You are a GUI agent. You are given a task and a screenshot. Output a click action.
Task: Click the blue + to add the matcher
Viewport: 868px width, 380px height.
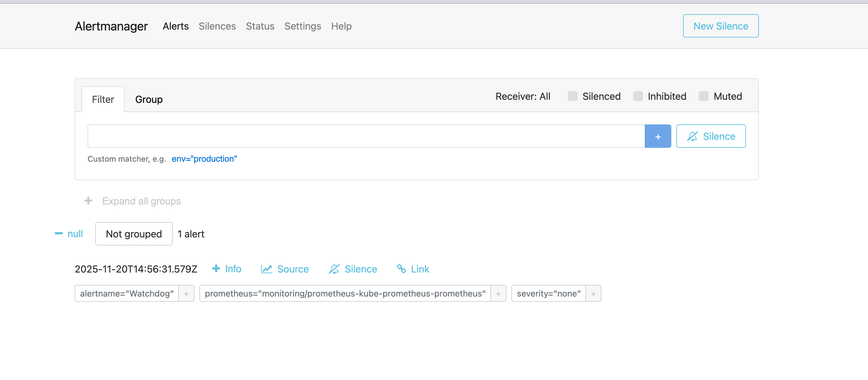657,136
